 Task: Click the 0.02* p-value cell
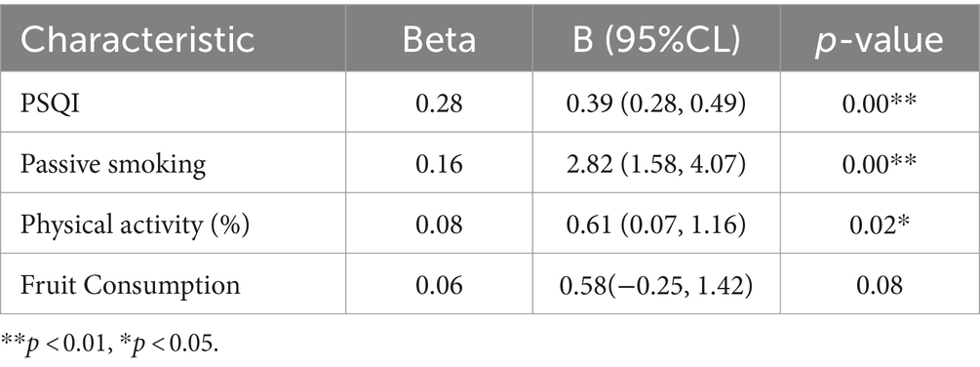click(880, 224)
